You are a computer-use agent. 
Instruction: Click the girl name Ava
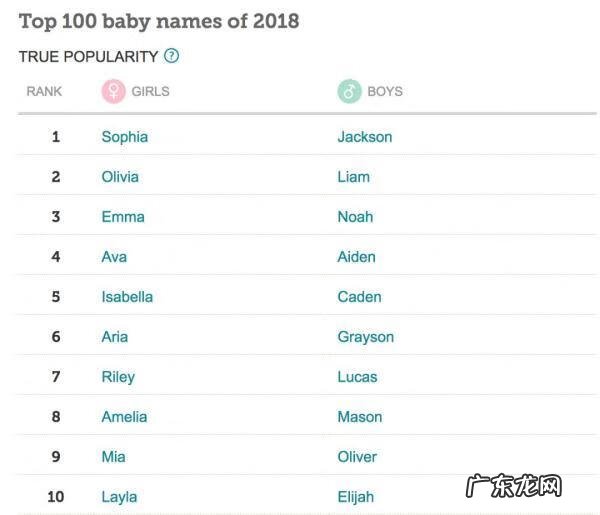(x=114, y=257)
